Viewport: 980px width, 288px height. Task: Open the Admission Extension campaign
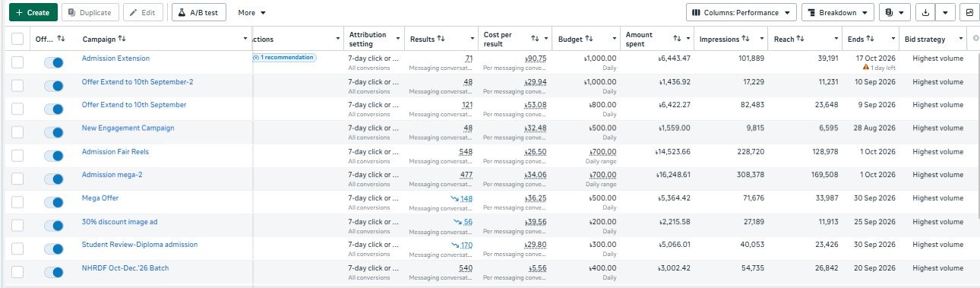[x=115, y=59]
